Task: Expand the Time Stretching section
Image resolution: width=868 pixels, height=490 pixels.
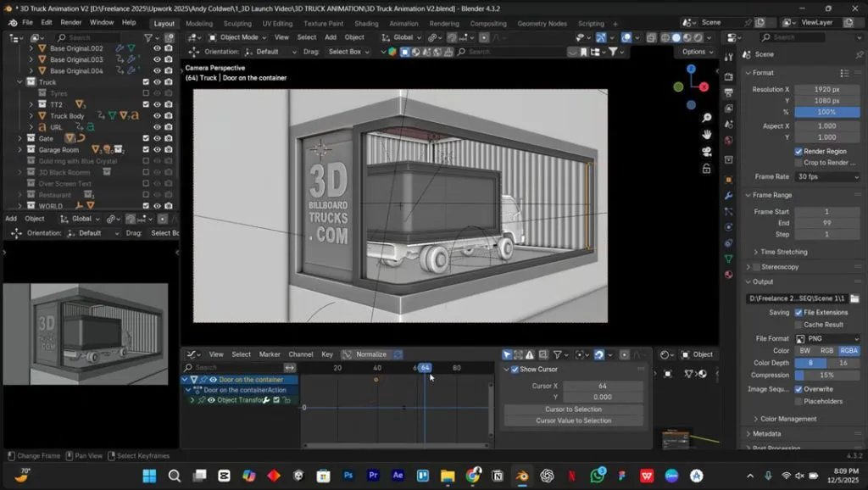Action: [780, 252]
